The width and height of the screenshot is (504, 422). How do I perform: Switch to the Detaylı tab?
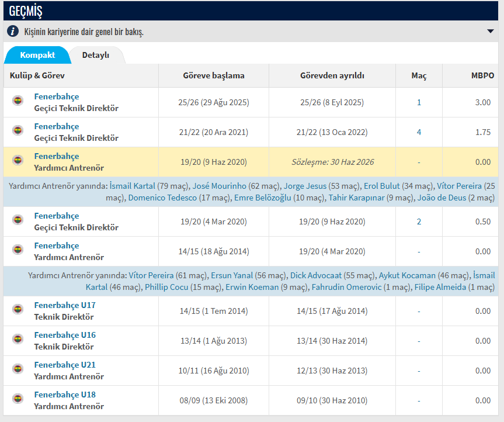(96, 55)
